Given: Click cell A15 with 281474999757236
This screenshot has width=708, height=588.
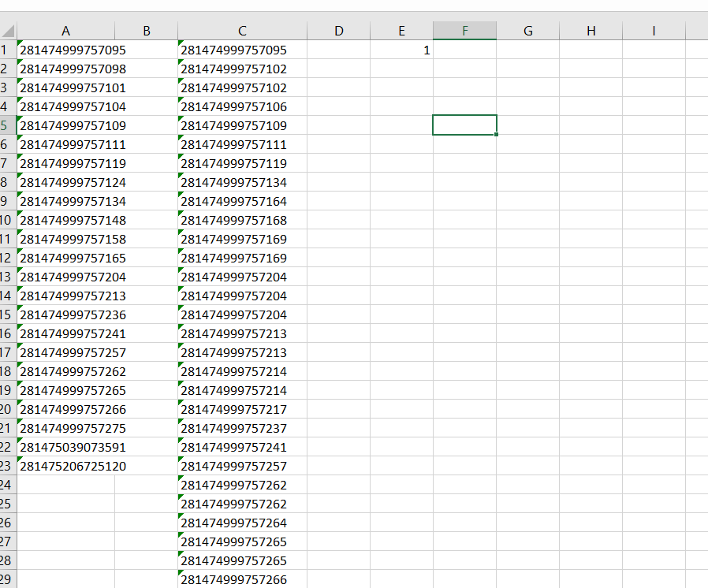Looking at the screenshot, I should click(x=66, y=314).
